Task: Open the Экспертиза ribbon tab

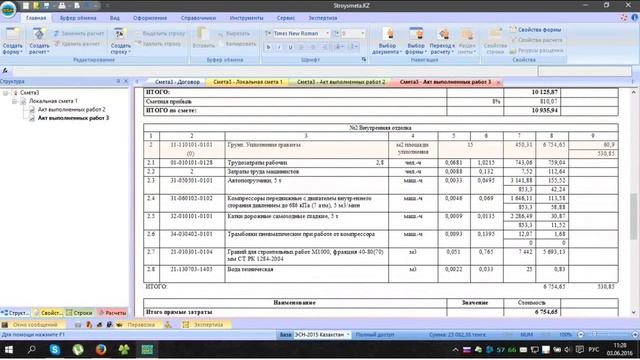Action: 323,18
